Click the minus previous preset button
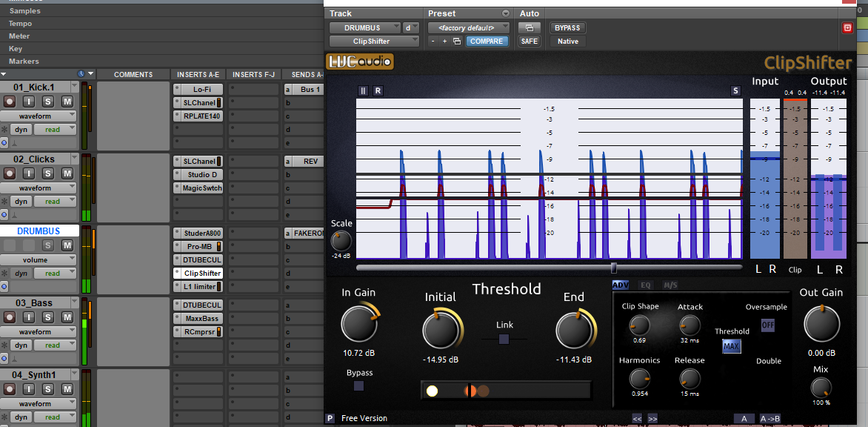 click(x=433, y=41)
